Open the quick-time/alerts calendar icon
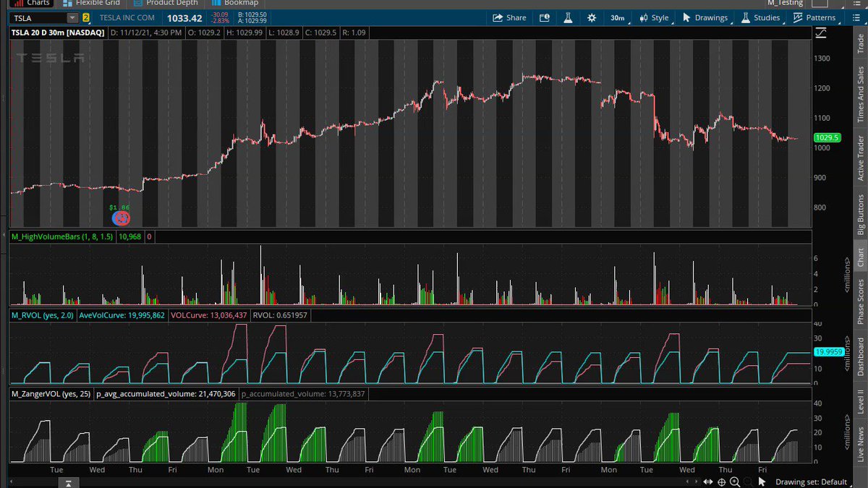This screenshot has width=868, height=488. [545, 17]
